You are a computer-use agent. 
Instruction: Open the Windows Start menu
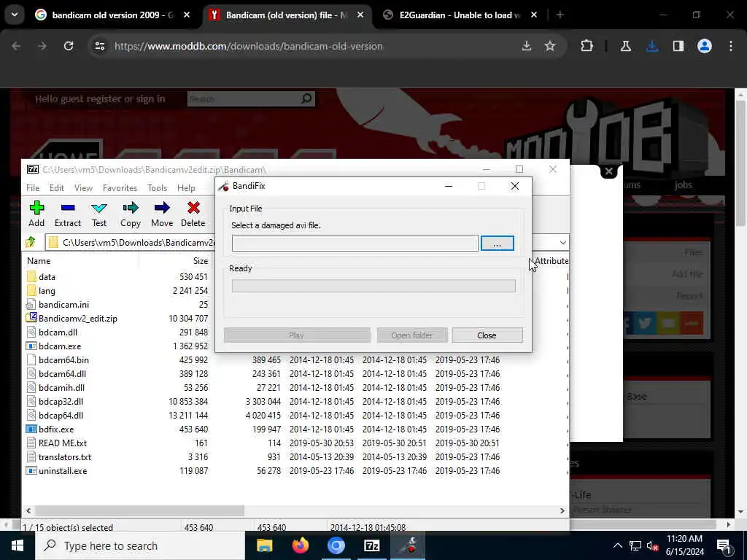[18, 545]
